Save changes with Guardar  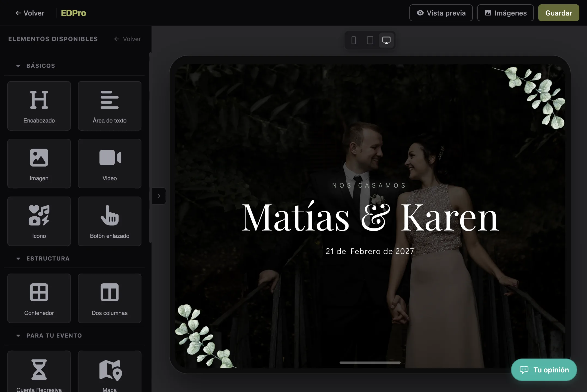coord(559,13)
